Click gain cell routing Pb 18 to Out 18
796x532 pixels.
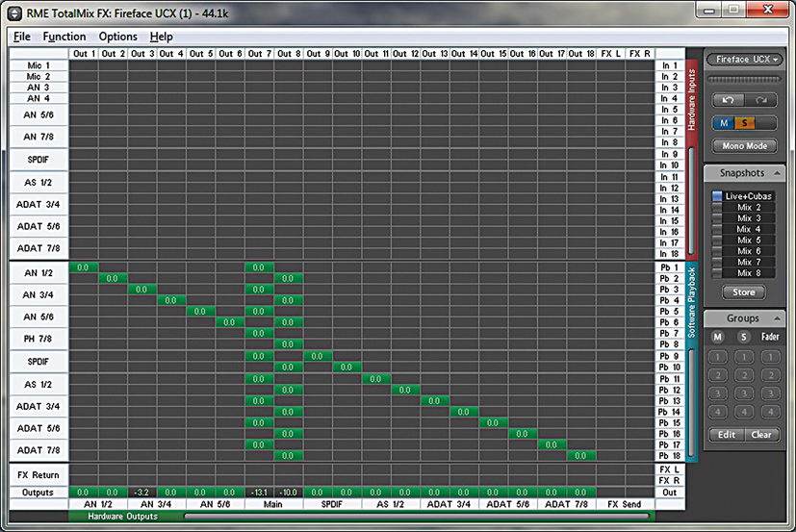pyautogui.click(x=580, y=456)
